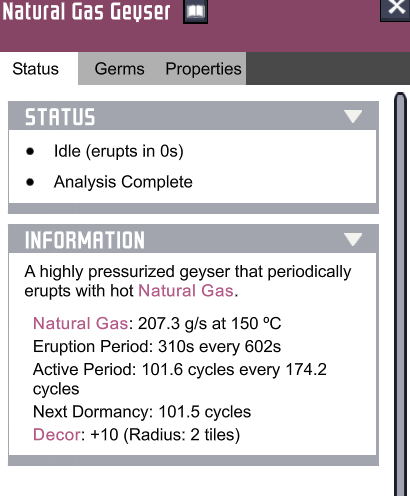Open the Properties tab
This screenshot has height=496, width=410.
(203, 69)
